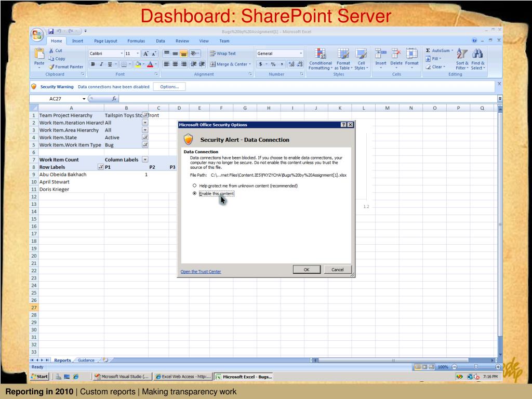Screen dimensions: 532x399
Task: Switch to the Insert ribbon tab
Action: 77,41
